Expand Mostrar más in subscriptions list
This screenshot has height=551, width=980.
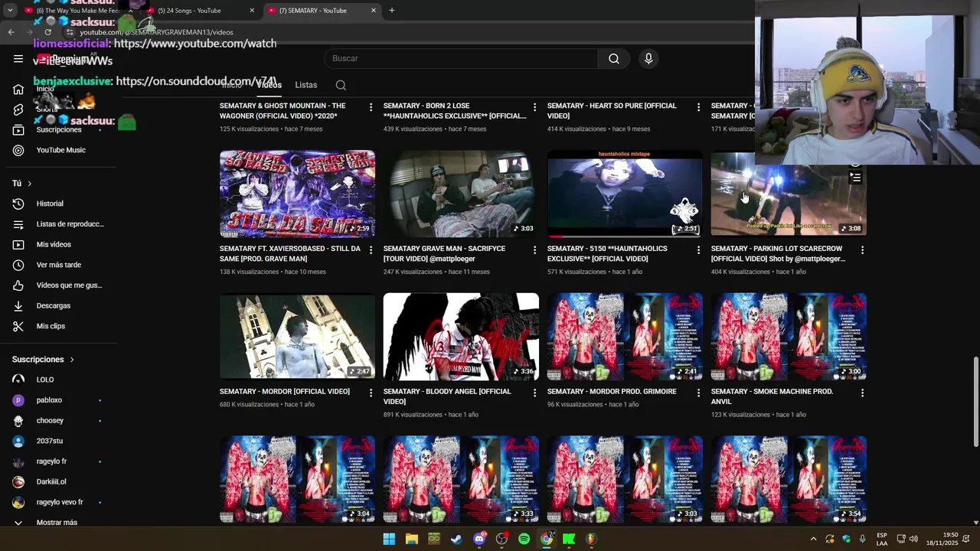(x=58, y=523)
